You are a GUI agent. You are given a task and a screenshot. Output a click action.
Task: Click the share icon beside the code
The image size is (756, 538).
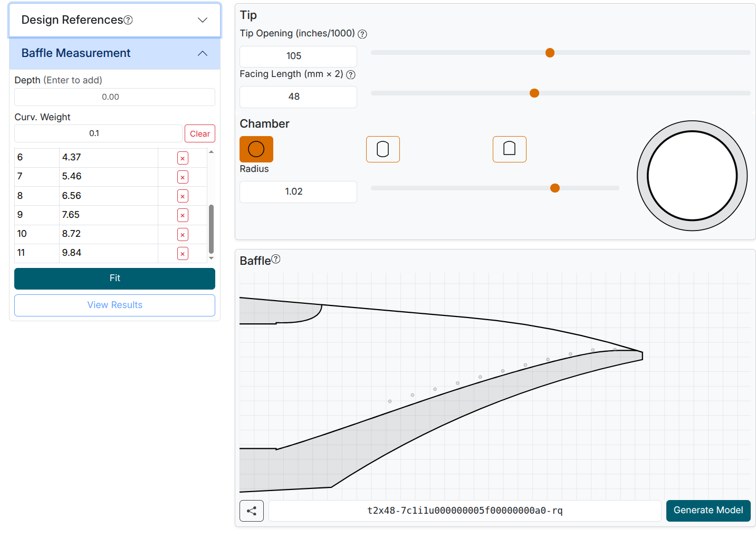tap(252, 511)
